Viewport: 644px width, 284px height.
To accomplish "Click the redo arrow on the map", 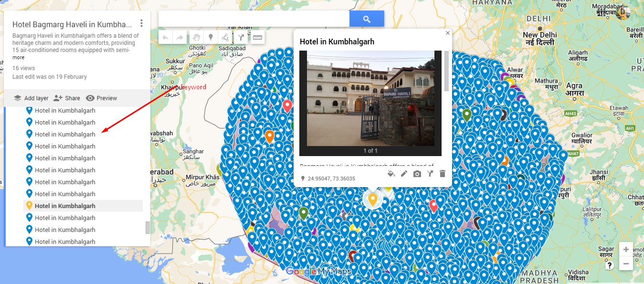I will click(x=180, y=37).
